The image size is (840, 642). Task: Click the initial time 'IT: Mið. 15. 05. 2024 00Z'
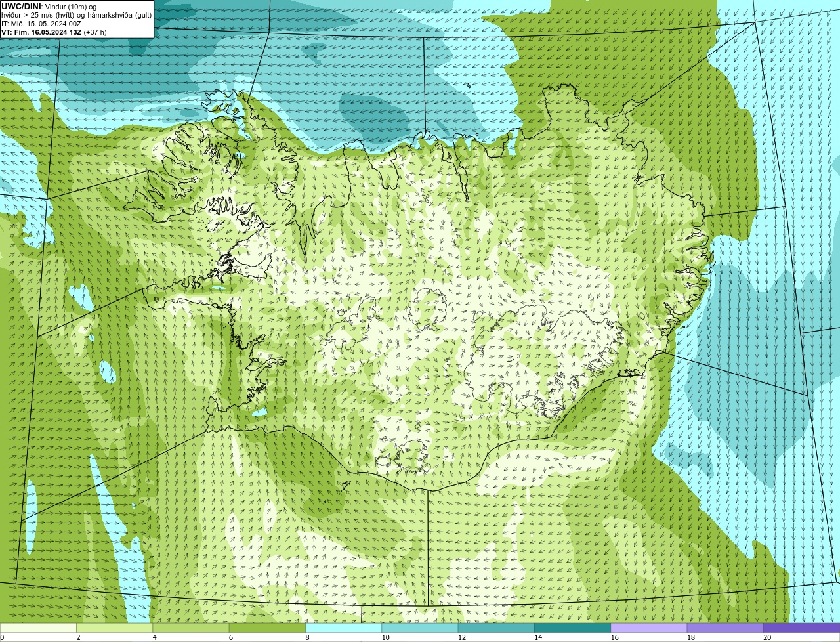(x=41, y=24)
